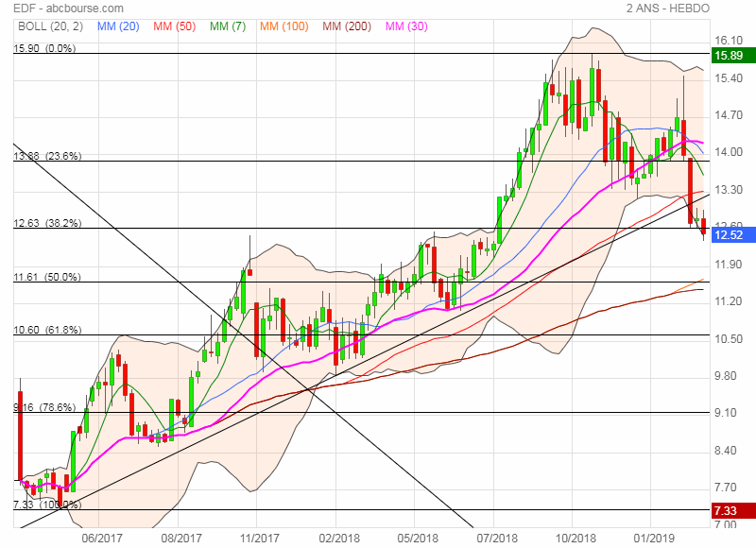Viewport: 756px width, 548px height.
Task: Click the 2 ANS - HEBDO period label
Action: pos(668,9)
